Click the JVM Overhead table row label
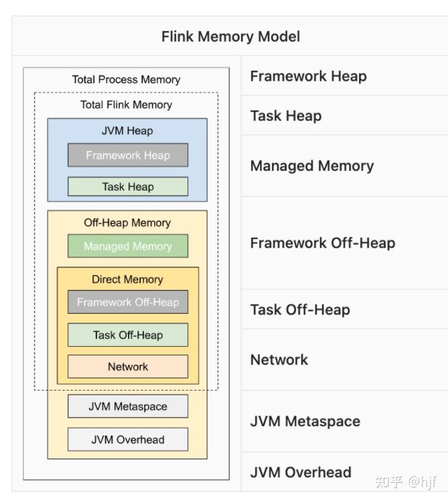 pos(300,472)
